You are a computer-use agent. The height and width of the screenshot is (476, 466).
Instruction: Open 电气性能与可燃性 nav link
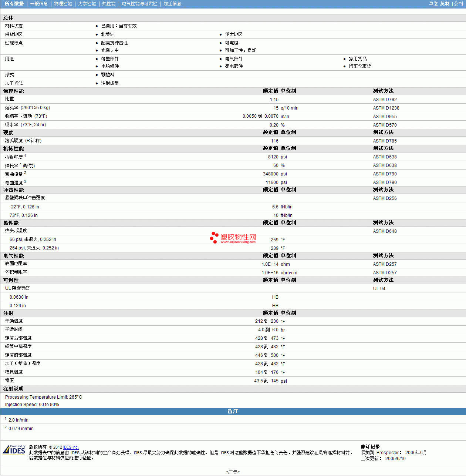click(139, 4)
